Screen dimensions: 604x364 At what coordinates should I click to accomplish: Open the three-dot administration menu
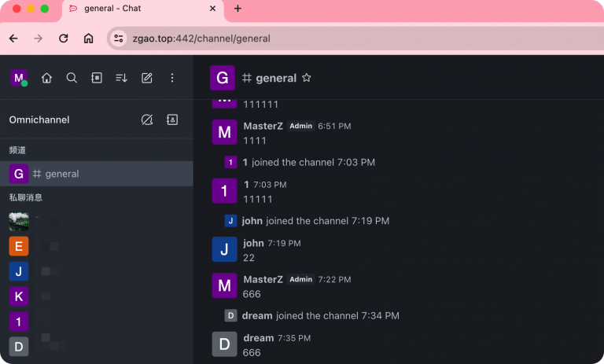point(171,78)
